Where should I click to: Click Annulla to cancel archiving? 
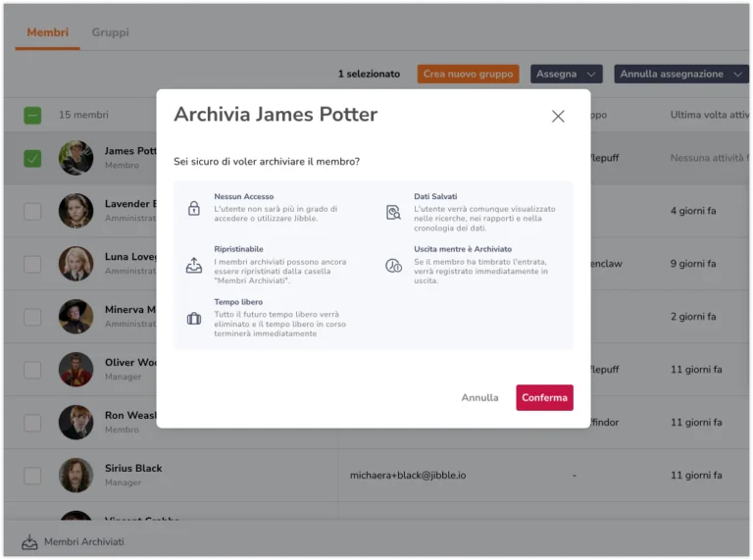tap(479, 397)
